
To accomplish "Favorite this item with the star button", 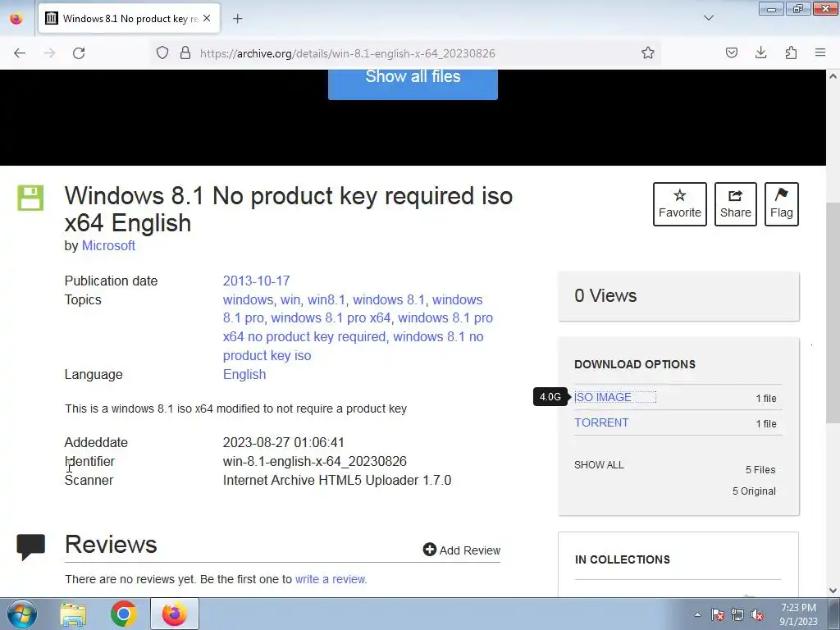I will click(x=680, y=204).
